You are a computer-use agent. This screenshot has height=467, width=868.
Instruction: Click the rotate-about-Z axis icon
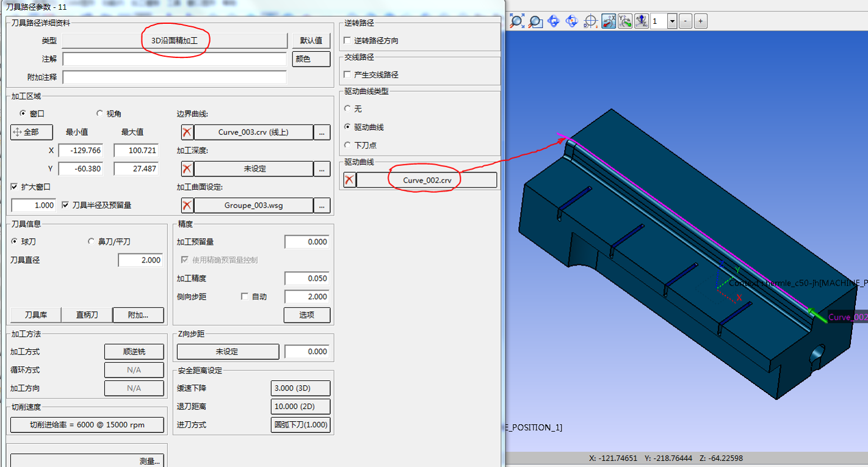[641, 21]
